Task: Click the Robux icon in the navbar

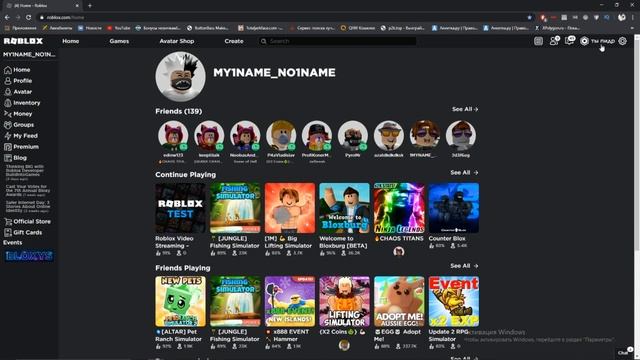Action: [584, 41]
